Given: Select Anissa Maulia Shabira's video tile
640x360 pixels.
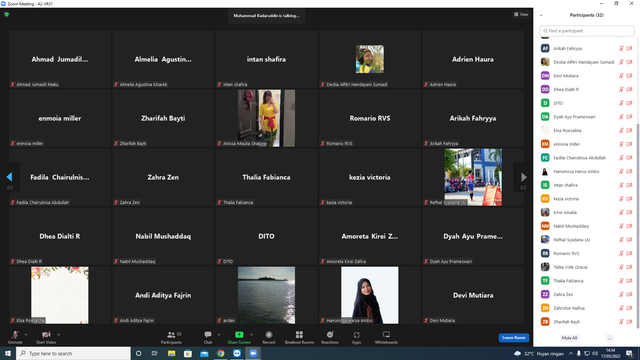Looking at the screenshot, I should [266, 118].
